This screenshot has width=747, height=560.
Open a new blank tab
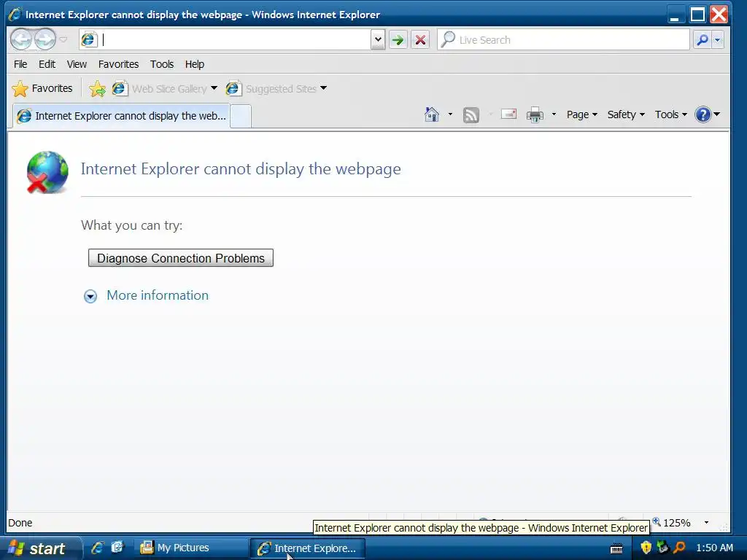241,117
